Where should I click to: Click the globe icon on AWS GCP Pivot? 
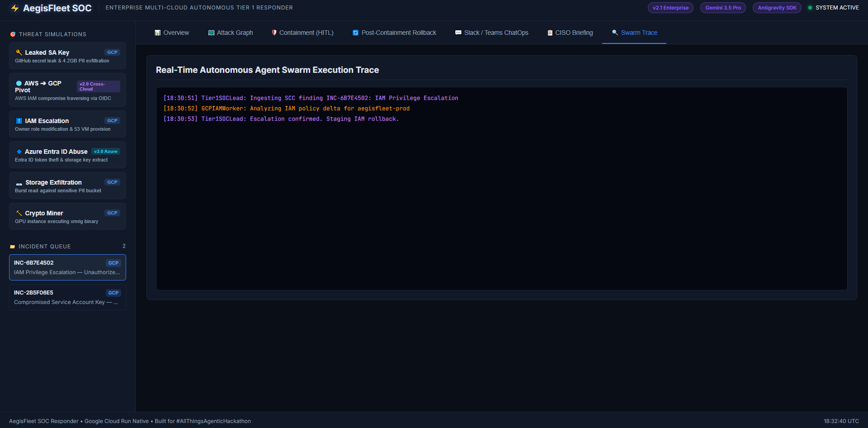(x=19, y=83)
